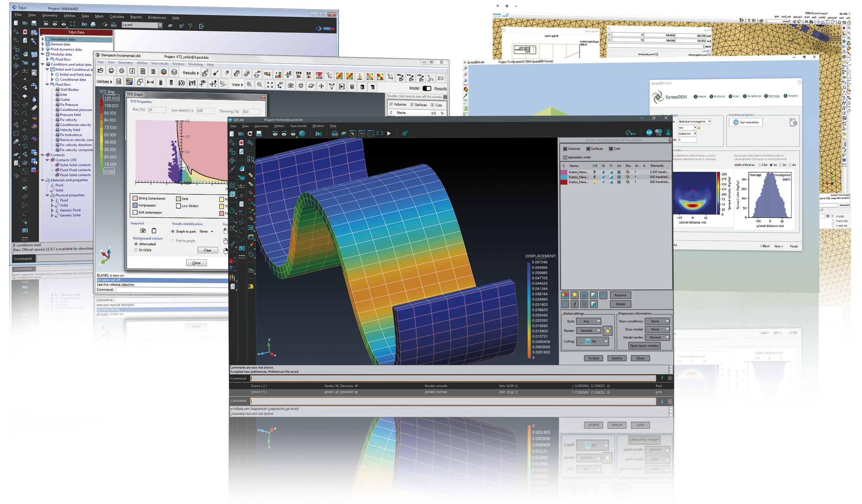The height and width of the screenshot is (504, 862).
Task: Open the Model render dropdown showing Normal
Action: [657, 337]
